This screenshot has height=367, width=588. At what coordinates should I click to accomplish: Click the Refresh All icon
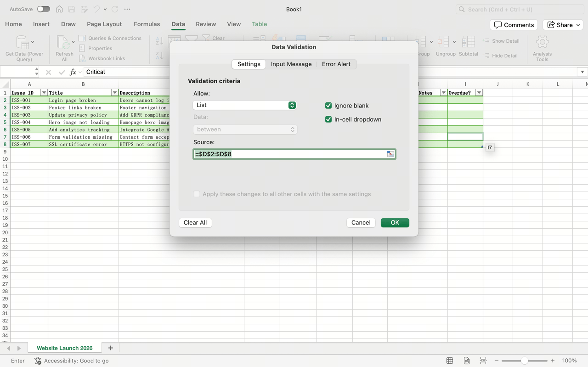[x=63, y=42]
